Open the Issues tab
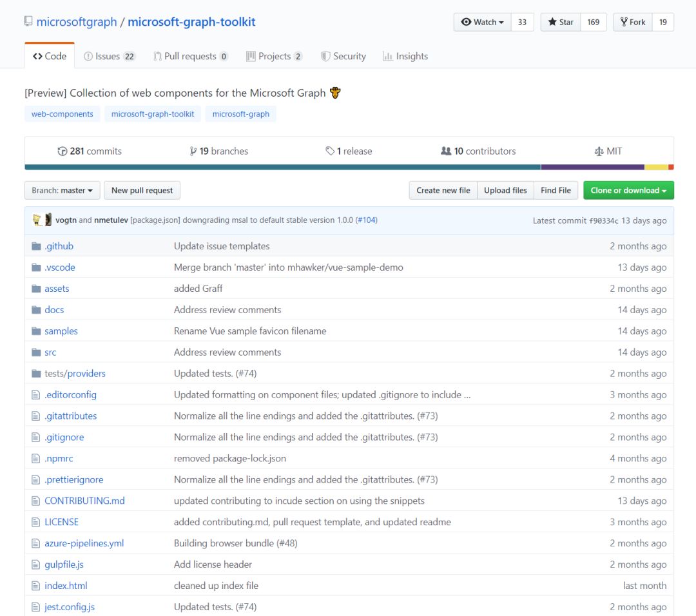The height and width of the screenshot is (616, 696). (x=109, y=56)
